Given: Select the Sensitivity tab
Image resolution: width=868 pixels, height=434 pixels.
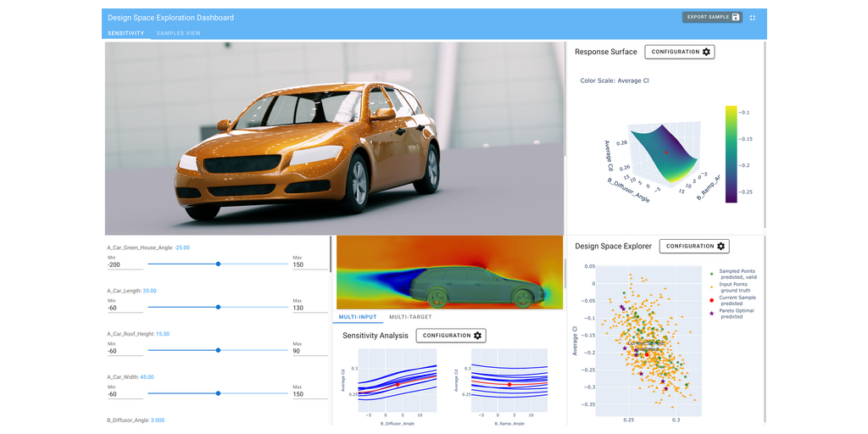Looking at the screenshot, I should [125, 33].
